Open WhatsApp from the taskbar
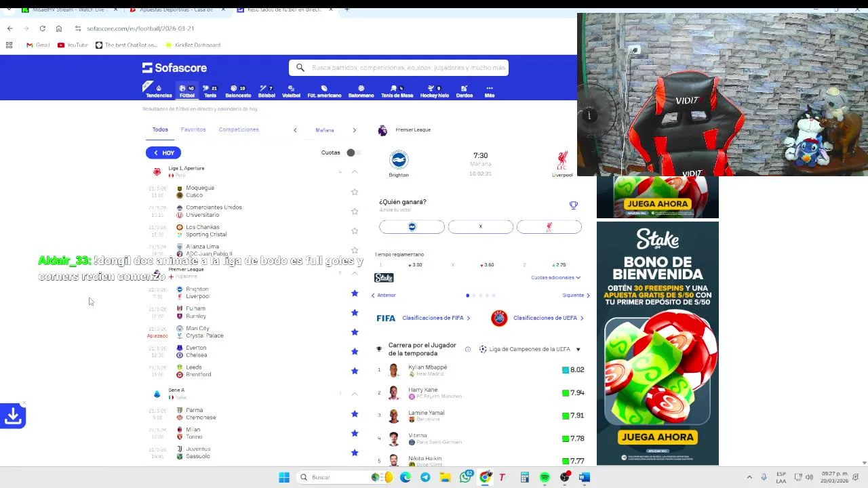The width and height of the screenshot is (868, 488). click(465, 477)
